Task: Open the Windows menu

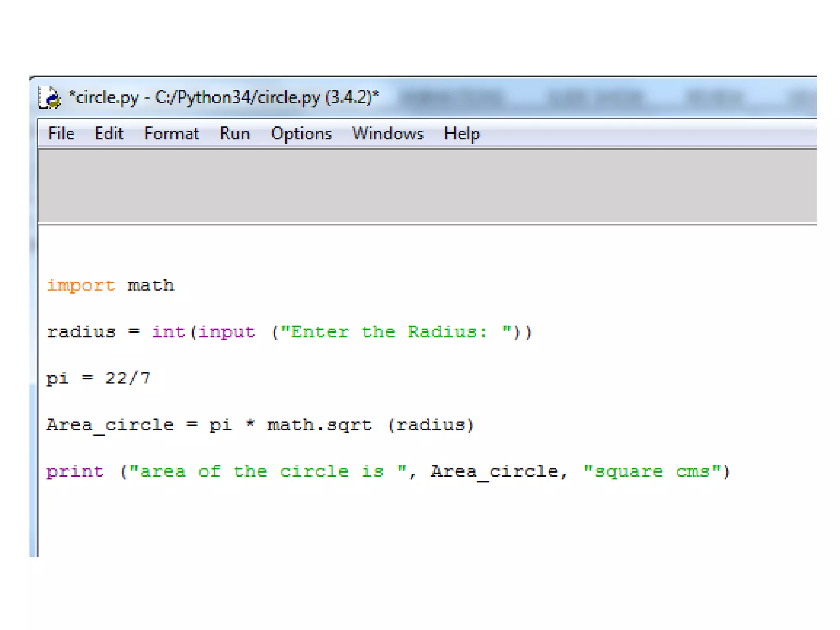Action: [x=388, y=134]
